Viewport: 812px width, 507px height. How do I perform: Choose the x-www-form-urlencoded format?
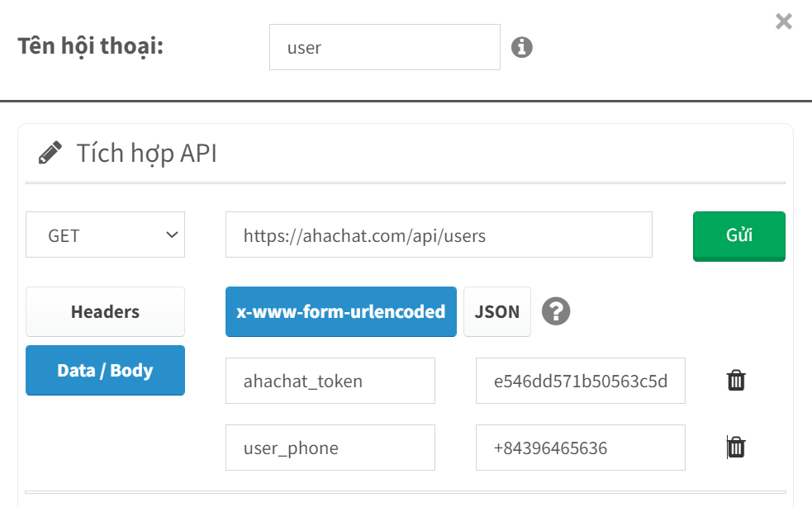point(341,312)
